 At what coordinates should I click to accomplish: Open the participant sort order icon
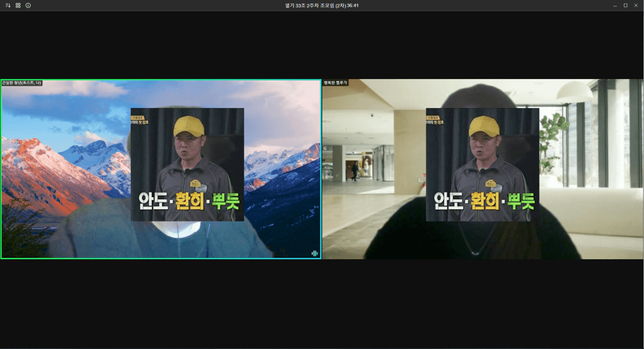[x=8, y=5]
